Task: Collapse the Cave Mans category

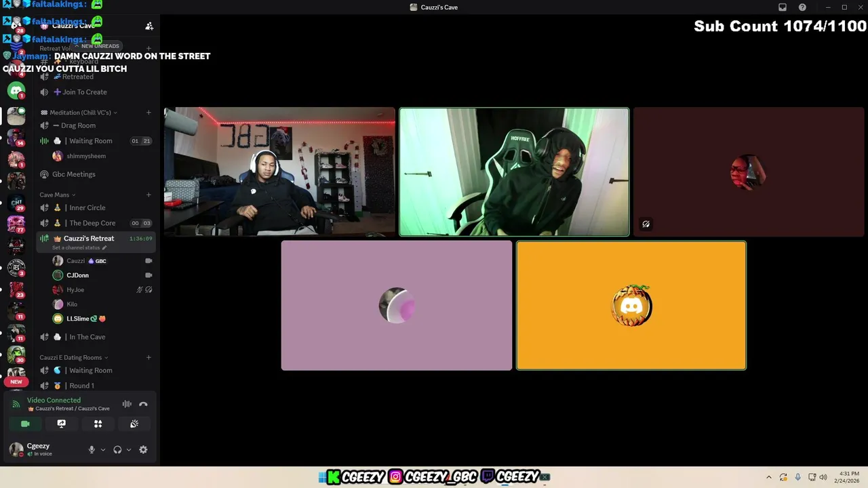Action: tap(57, 195)
